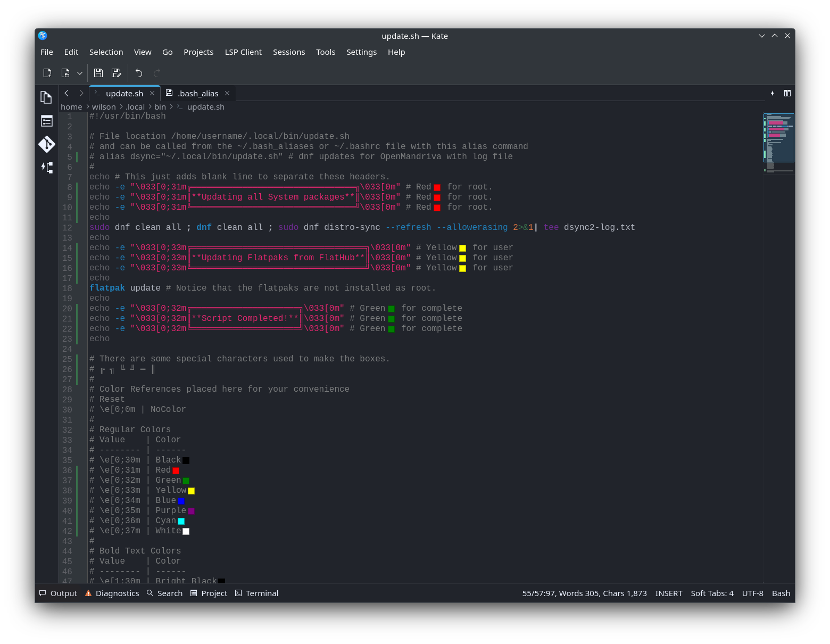
Task: Click the word 'flatpak' on line 18
Action: (x=107, y=288)
